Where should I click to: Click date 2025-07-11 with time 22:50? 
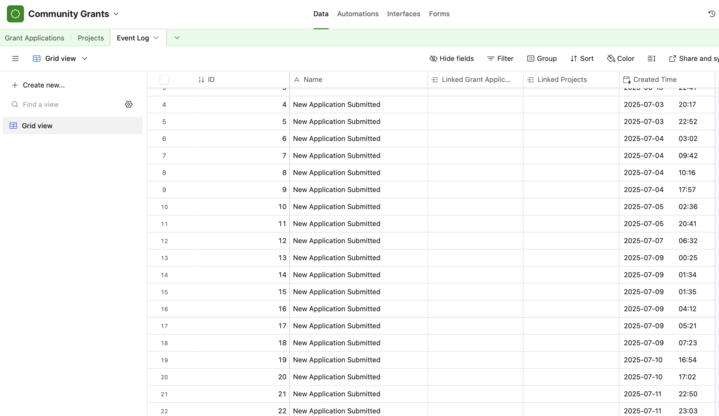[643, 394]
